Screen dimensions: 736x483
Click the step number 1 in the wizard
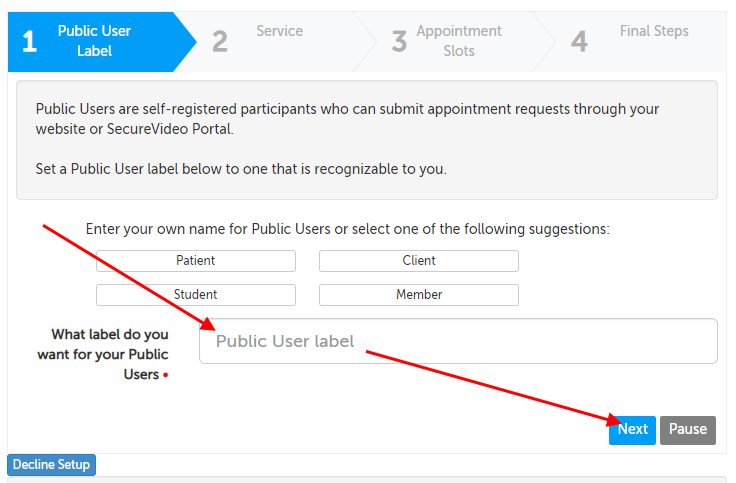coord(30,42)
